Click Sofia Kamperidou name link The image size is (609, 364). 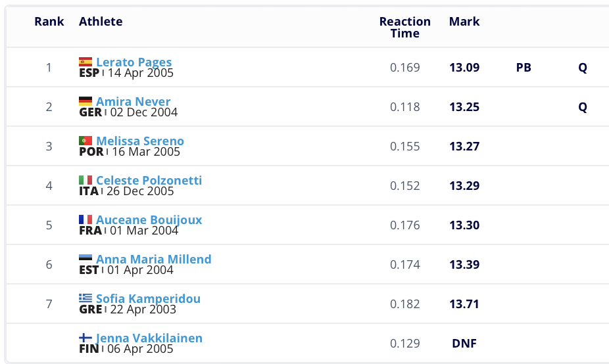point(148,299)
